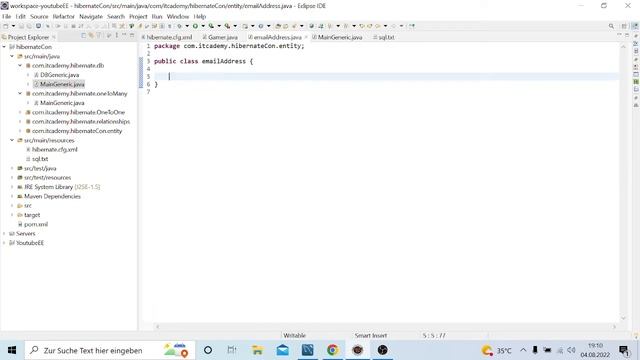Collapse com.itcademy.hibernate.db package

(x=20, y=65)
